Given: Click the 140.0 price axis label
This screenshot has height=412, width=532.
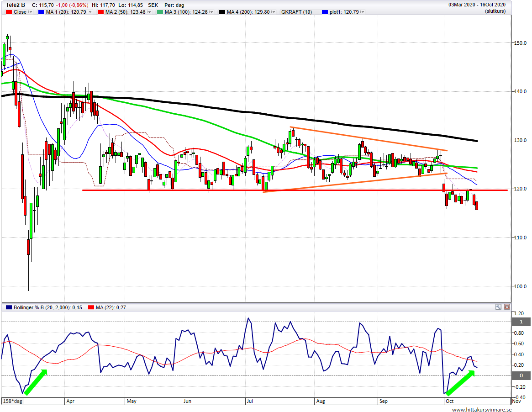Looking at the screenshot, I should pyautogui.click(x=521, y=91).
